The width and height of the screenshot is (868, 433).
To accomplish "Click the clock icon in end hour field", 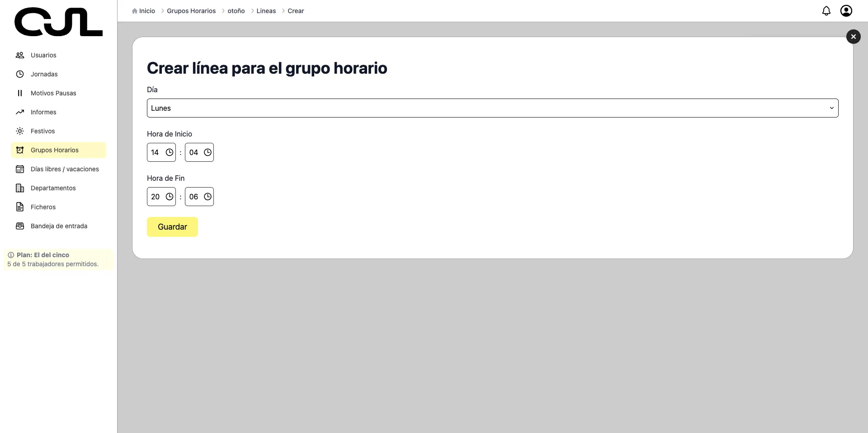I will tap(170, 197).
